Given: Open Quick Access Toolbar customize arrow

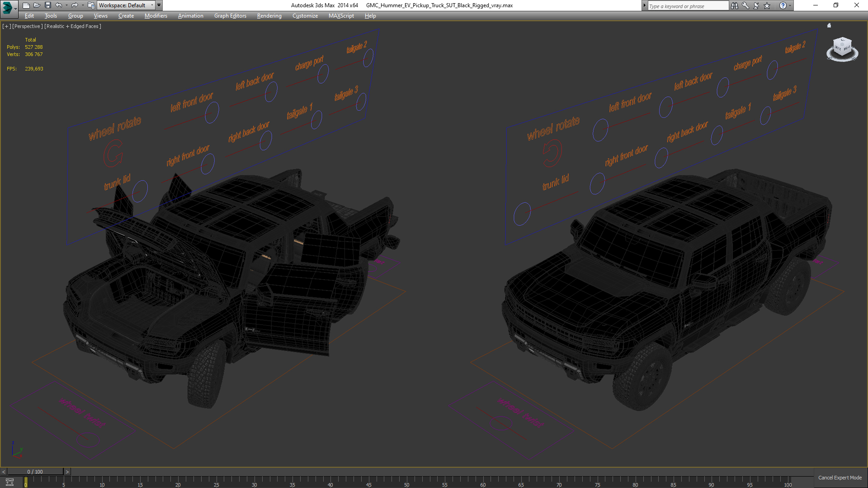Looking at the screenshot, I should (x=159, y=5).
